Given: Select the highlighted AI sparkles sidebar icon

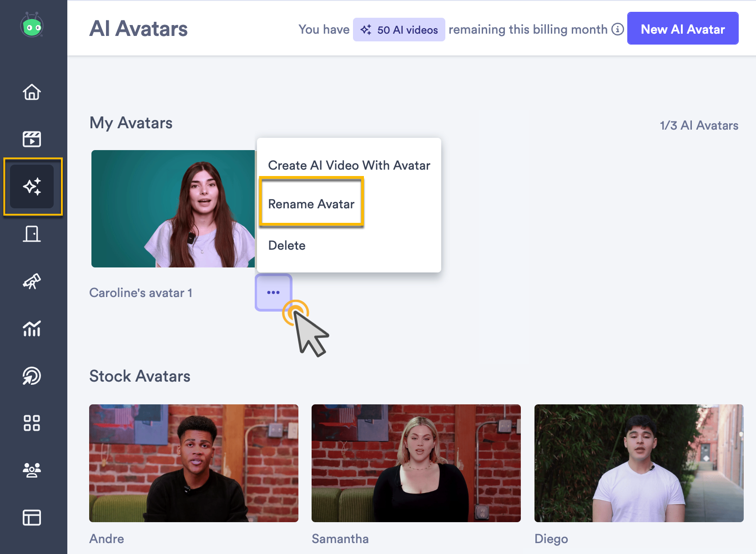Looking at the screenshot, I should 31,186.
